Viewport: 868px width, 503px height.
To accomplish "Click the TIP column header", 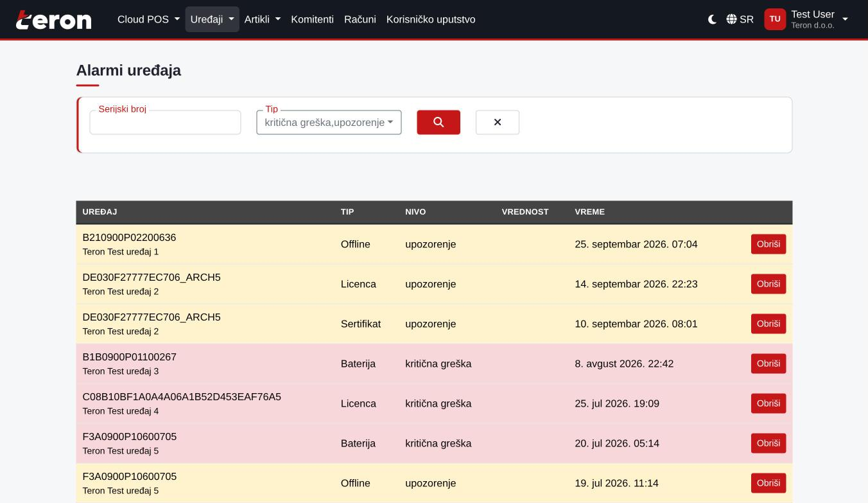I will coord(347,212).
